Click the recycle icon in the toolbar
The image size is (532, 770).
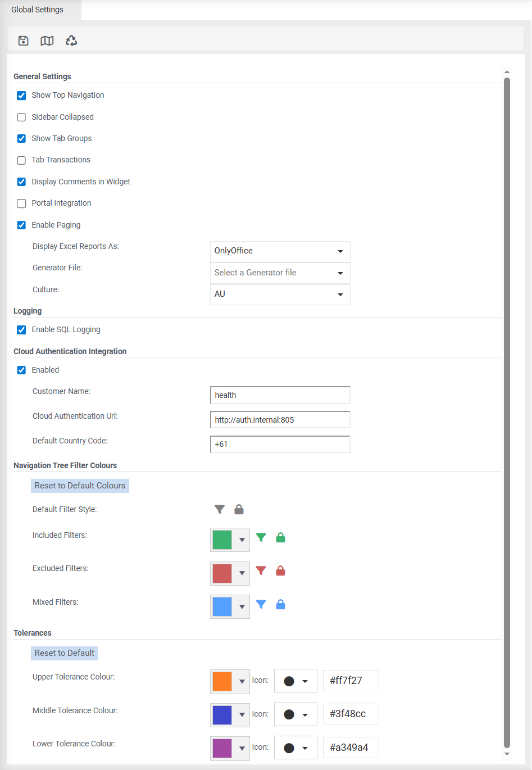click(71, 40)
